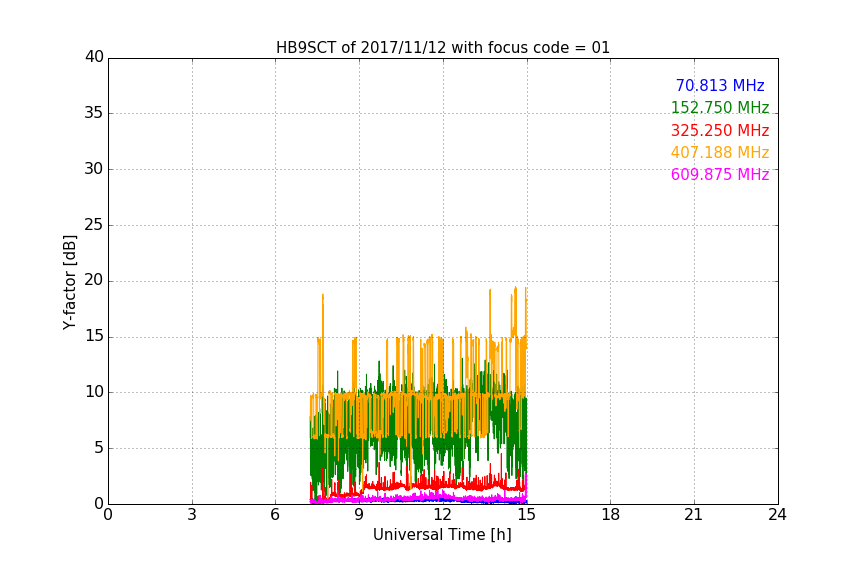Image resolution: width=864 pixels, height=576 pixels.
Task: Click the 35 tick label on Y axis
Action: 94,113
